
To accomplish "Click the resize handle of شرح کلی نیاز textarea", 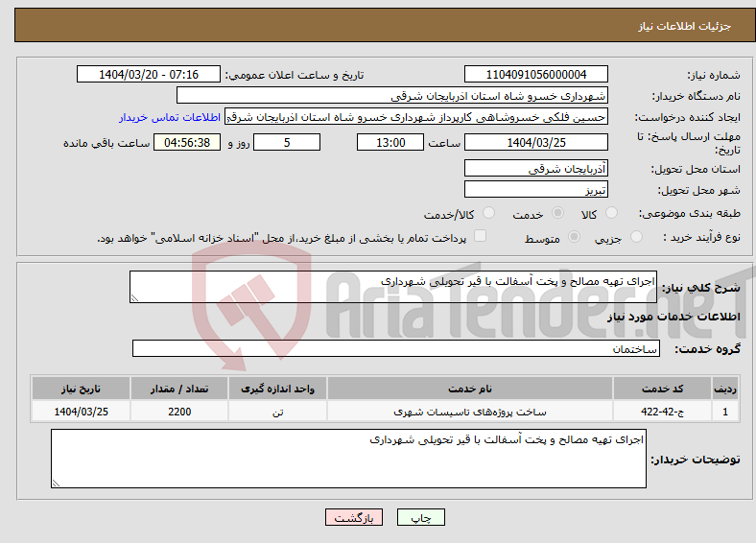I will pos(134,298).
